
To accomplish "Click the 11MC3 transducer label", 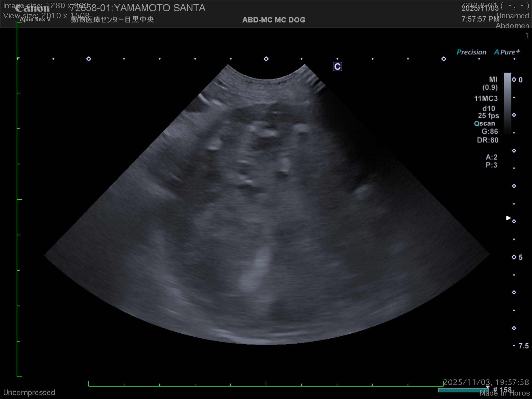I will [486, 99].
